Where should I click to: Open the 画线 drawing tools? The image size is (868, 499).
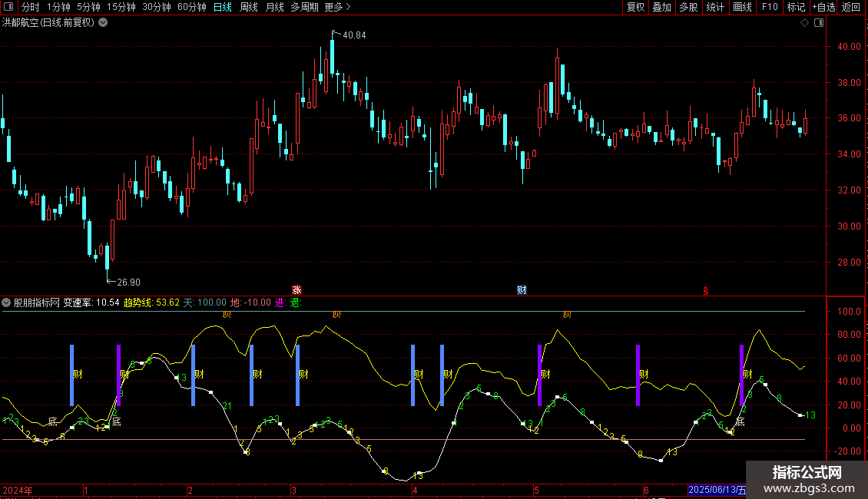pos(742,8)
